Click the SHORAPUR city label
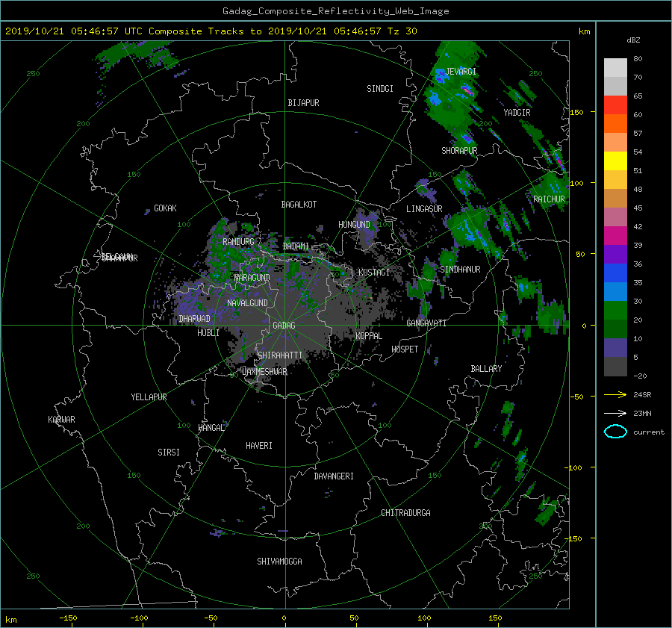Screen dimensions: 672x628 (x=459, y=151)
